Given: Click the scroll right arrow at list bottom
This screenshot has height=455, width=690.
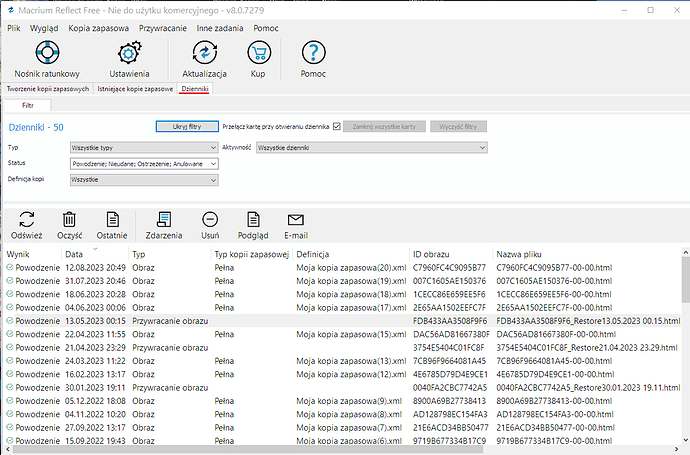Looking at the screenshot, I should pos(677,450).
